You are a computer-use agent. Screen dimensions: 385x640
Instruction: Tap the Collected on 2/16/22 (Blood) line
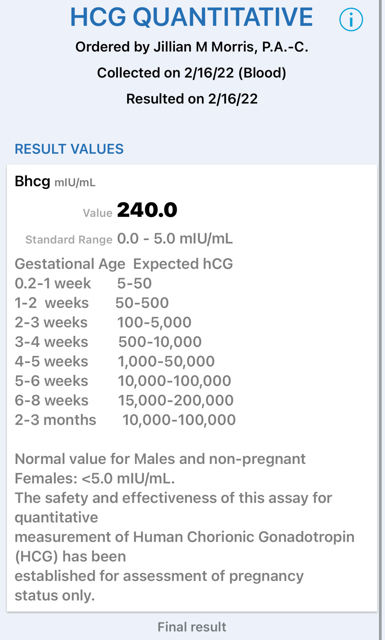(191, 73)
